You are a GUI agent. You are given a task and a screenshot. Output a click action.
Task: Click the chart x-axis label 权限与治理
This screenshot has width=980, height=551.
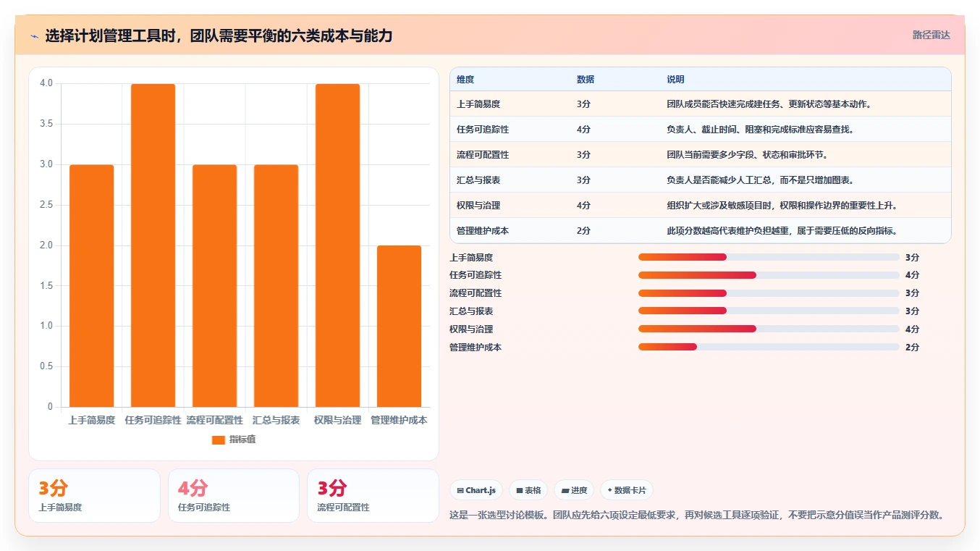337,420
